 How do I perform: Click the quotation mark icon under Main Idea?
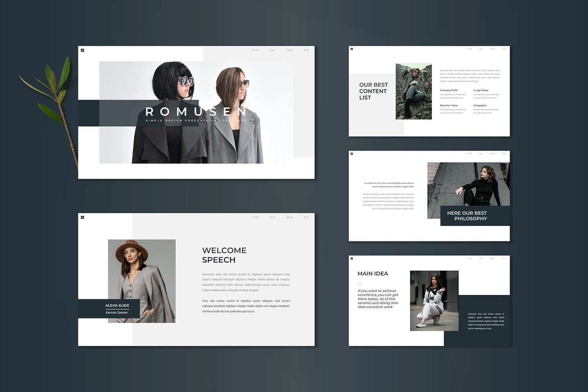(360, 284)
